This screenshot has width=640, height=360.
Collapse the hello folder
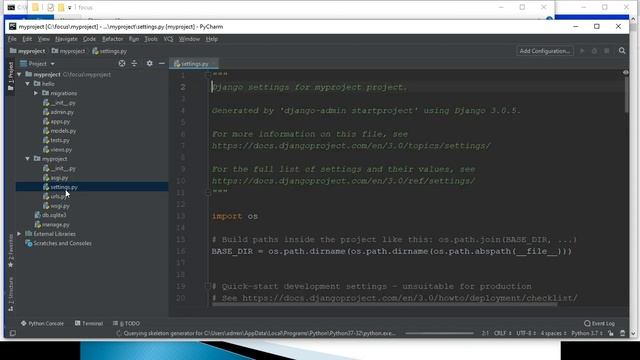(x=28, y=84)
